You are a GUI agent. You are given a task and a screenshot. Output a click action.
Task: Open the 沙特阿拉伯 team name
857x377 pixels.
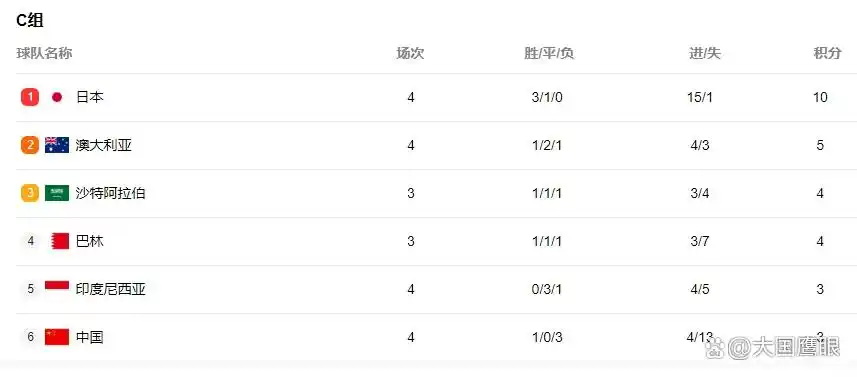tap(110, 193)
